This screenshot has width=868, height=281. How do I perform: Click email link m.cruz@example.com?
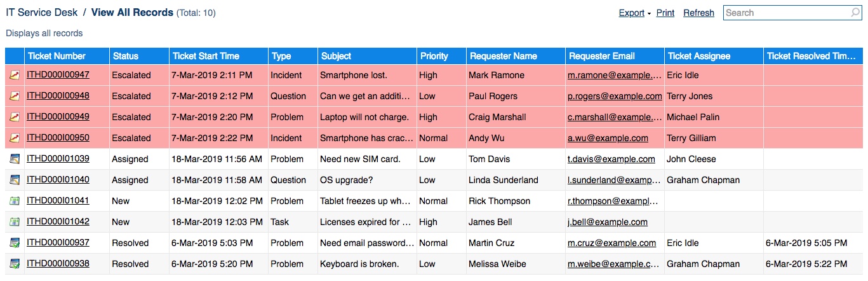611,243
